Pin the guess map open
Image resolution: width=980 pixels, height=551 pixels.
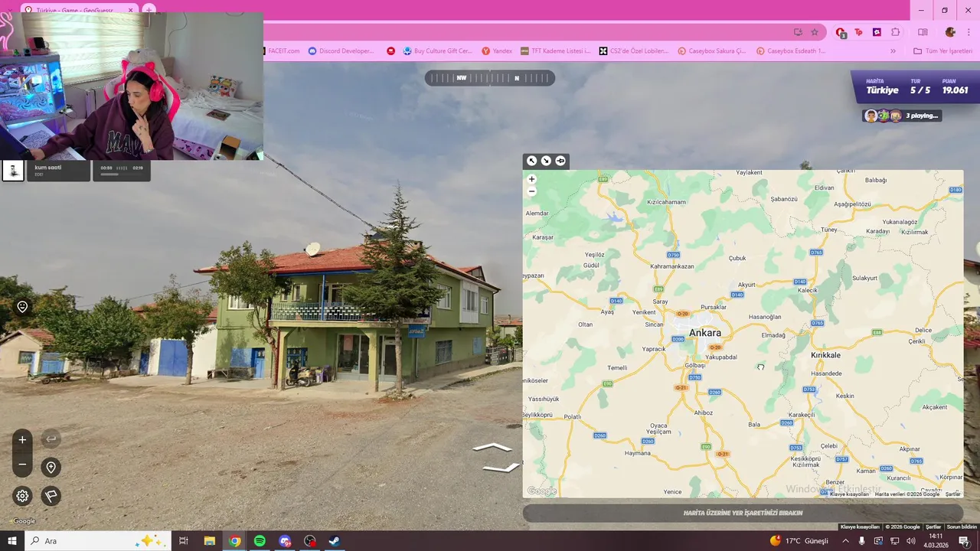point(560,161)
